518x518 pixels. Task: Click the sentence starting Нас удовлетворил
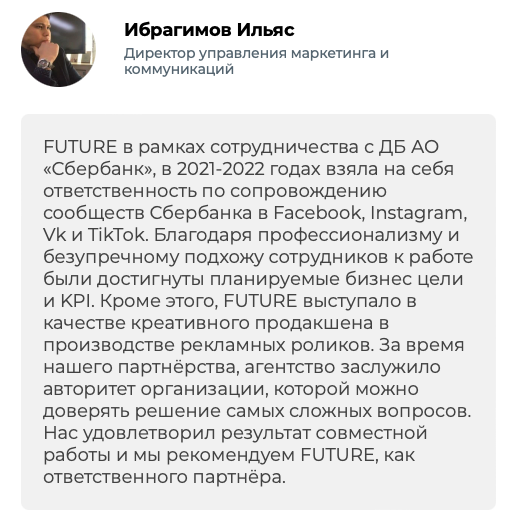coord(235,455)
